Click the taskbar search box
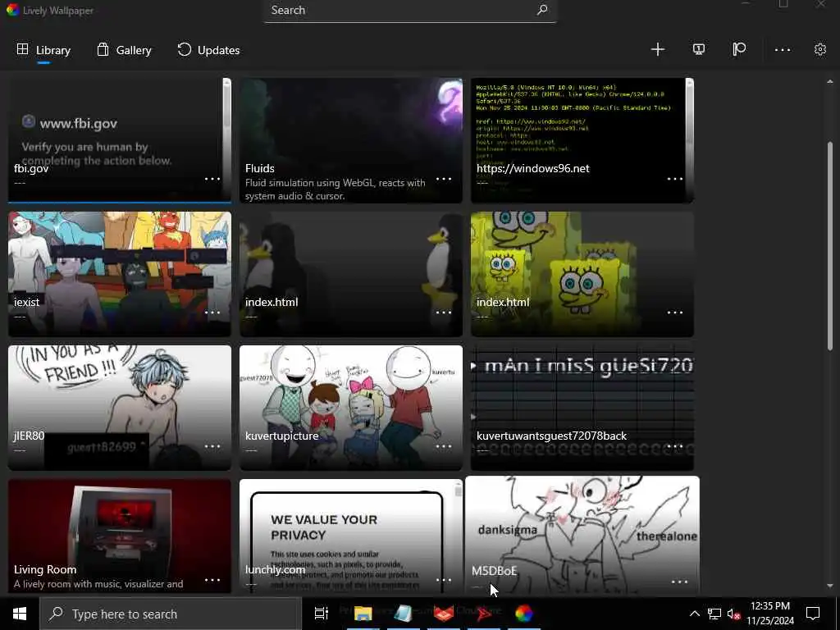Image resolution: width=840 pixels, height=630 pixels. pos(171,614)
